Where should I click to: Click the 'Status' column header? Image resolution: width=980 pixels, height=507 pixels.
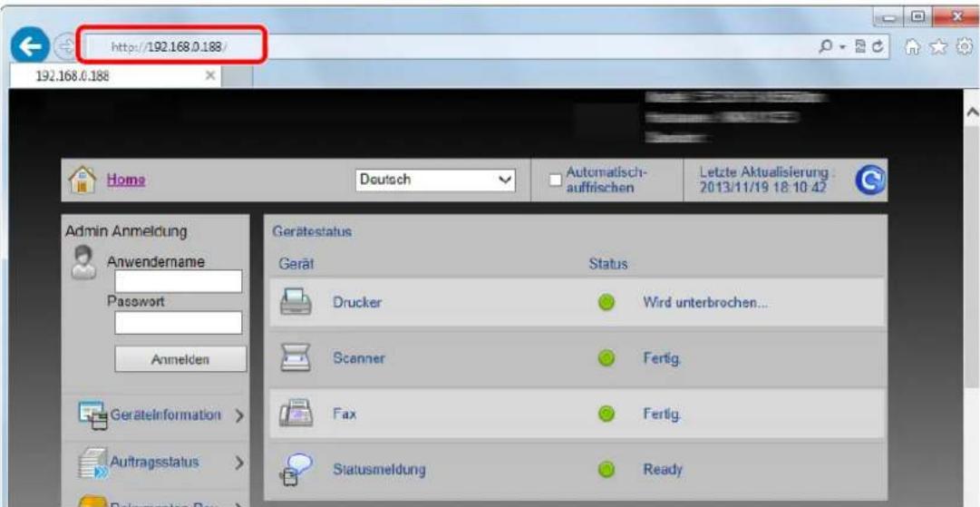pos(608,265)
